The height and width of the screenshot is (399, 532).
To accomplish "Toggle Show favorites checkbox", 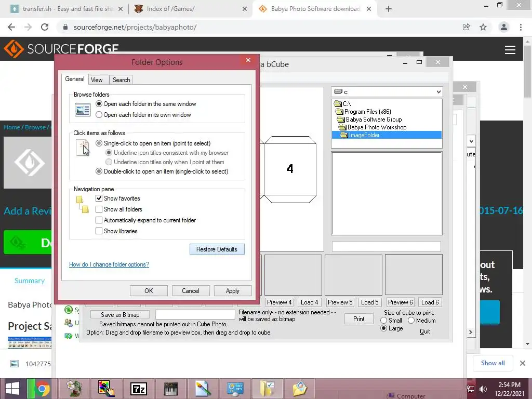I will pyautogui.click(x=99, y=198).
